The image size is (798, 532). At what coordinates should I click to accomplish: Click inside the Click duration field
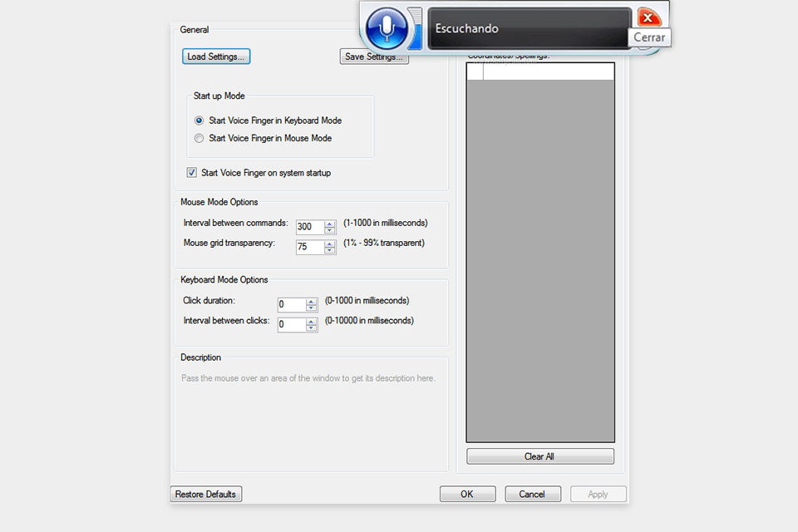coord(293,304)
